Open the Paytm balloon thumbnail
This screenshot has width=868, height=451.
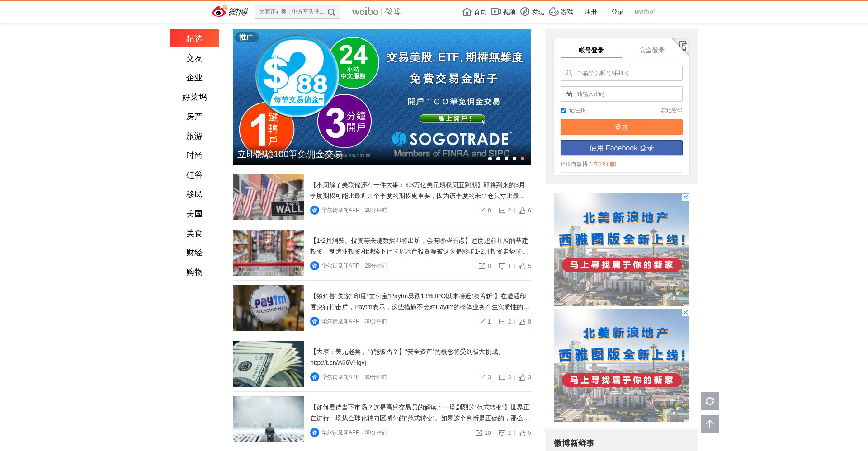coord(269,308)
